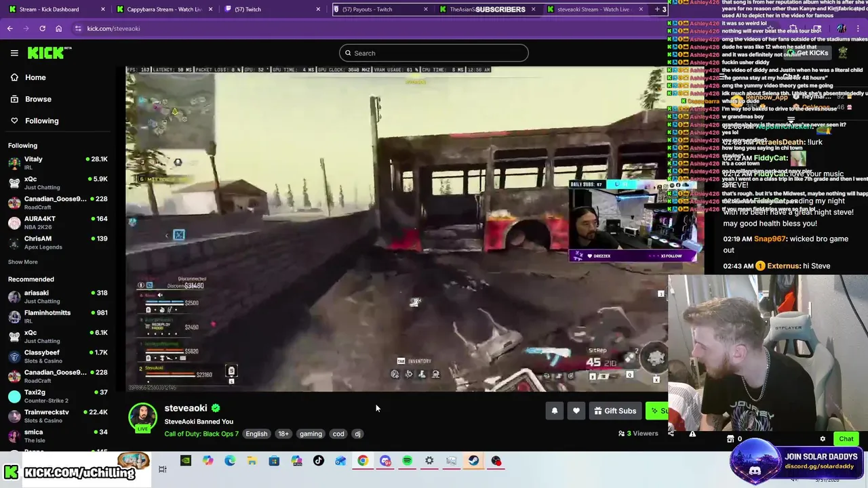The image size is (868, 488).
Task: Open NVIDIA app from taskbar
Action: tap(186, 461)
